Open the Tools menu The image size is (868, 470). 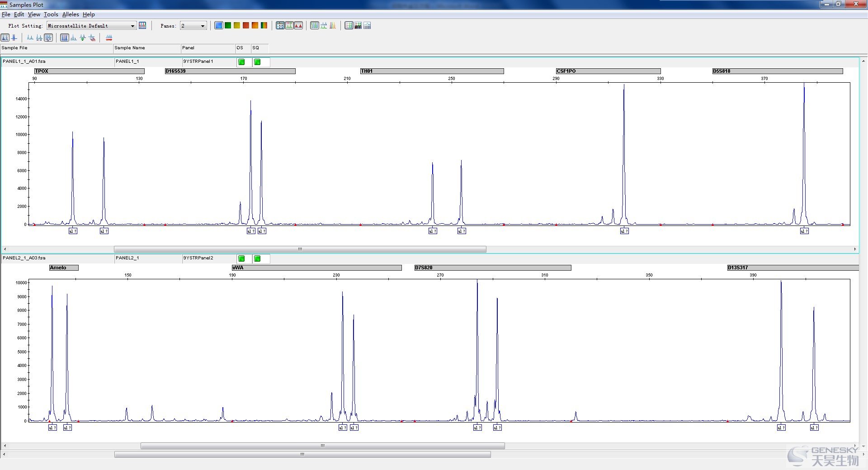tap(51, 14)
